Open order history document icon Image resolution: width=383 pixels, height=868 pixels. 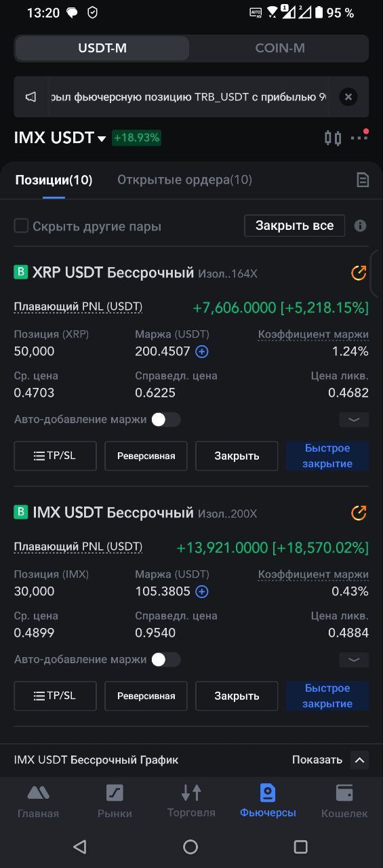click(x=363, y=180)
